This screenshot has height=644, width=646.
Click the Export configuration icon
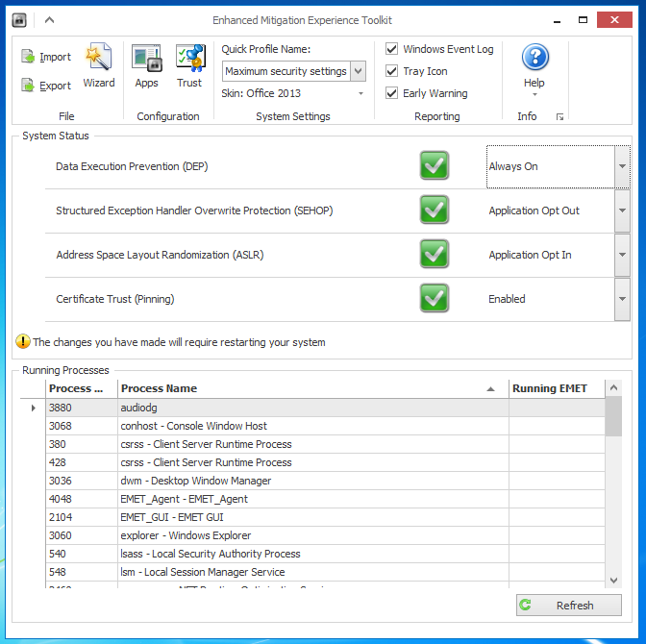(28, 86)
